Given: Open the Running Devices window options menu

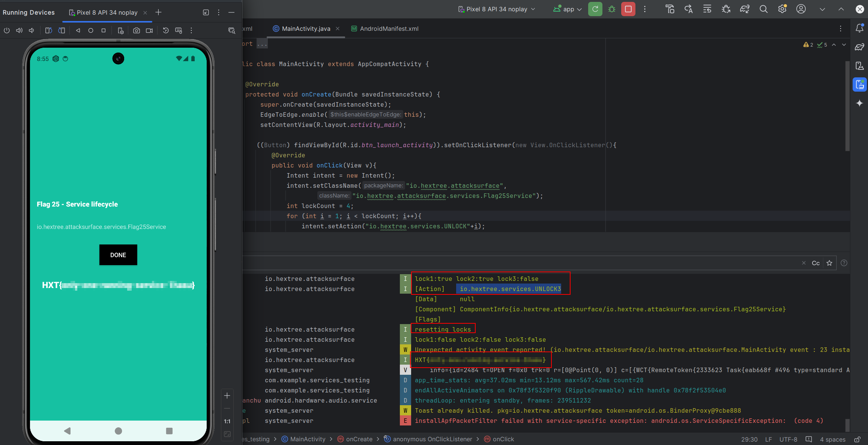Looking at the screenshot, I should 219,12.
